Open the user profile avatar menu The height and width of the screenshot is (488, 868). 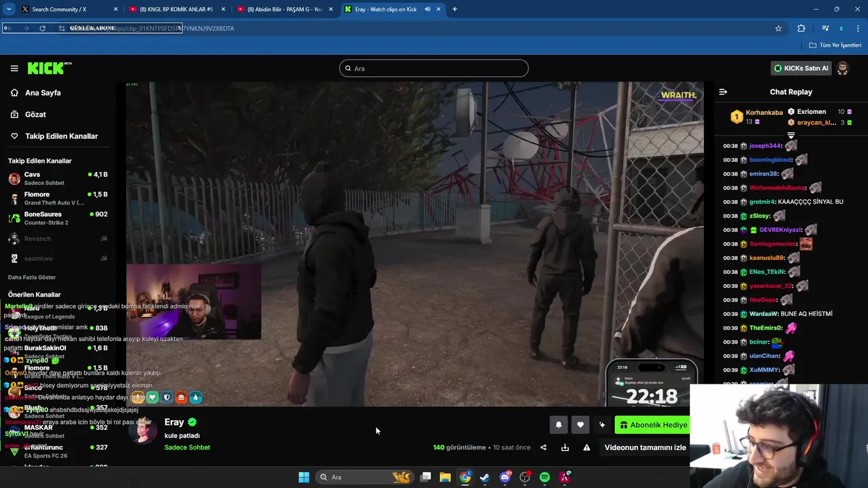[x=842, y=68]
